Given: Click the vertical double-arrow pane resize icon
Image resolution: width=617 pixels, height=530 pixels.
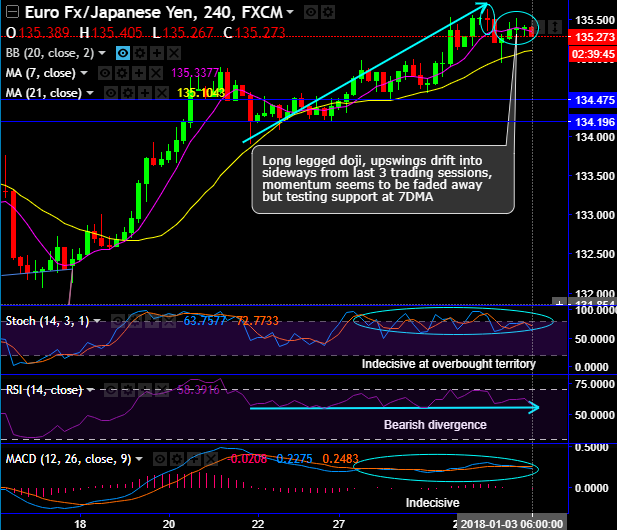Looking at the screenshot, I should point(555,27).
